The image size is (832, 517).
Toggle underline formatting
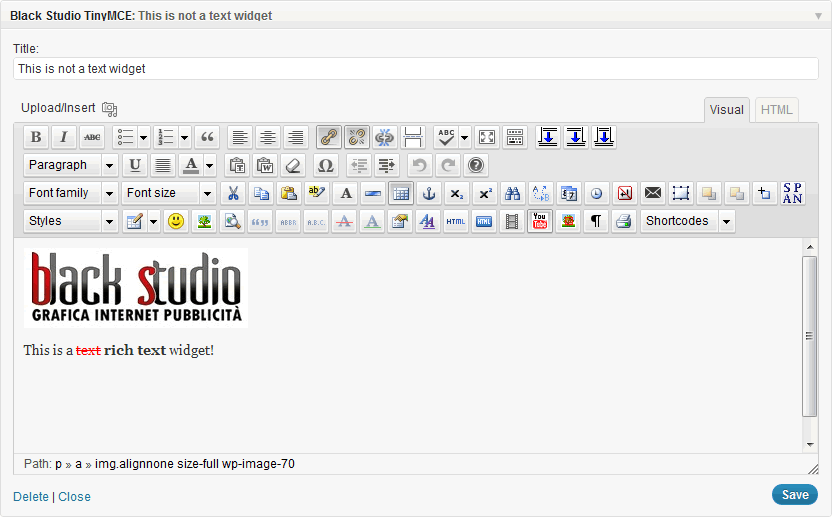(x=135, y=165)
